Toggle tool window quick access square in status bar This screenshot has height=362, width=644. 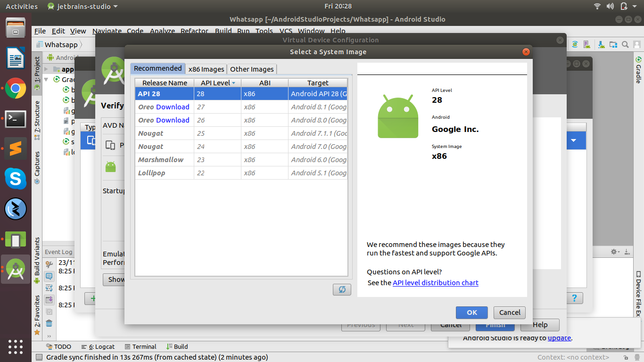tap(39, 357)
